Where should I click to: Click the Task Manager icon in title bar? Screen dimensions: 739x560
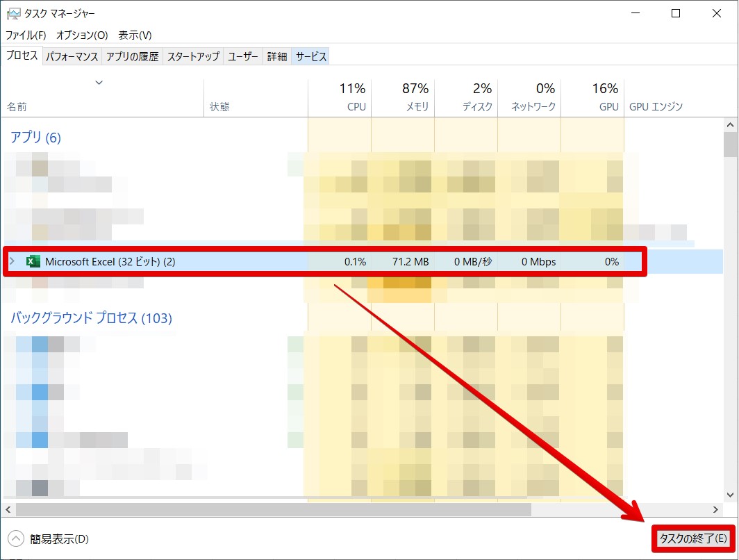(14, 13)
